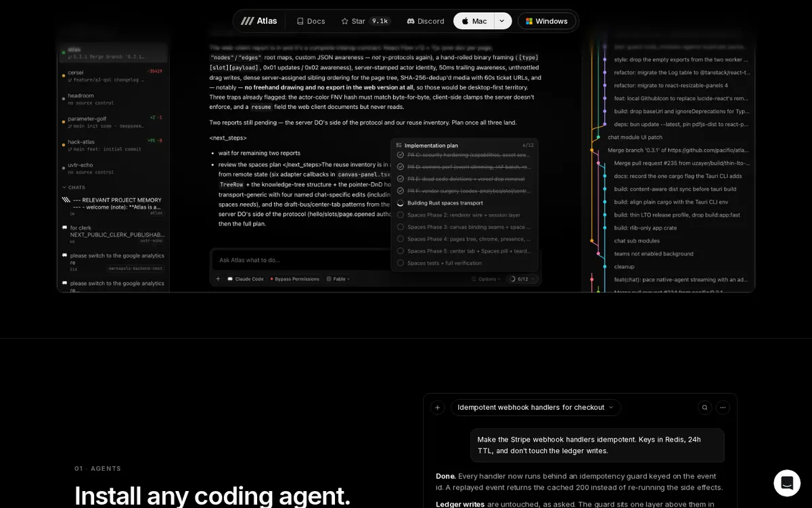
Task: Collapse the CHATS section in sidebar
Action: pos(74,187)
